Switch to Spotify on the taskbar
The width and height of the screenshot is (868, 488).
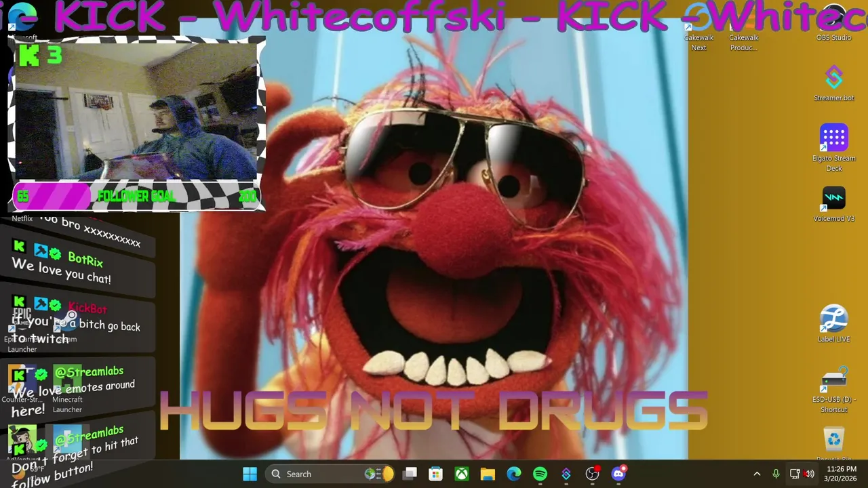tap(540, 474)
